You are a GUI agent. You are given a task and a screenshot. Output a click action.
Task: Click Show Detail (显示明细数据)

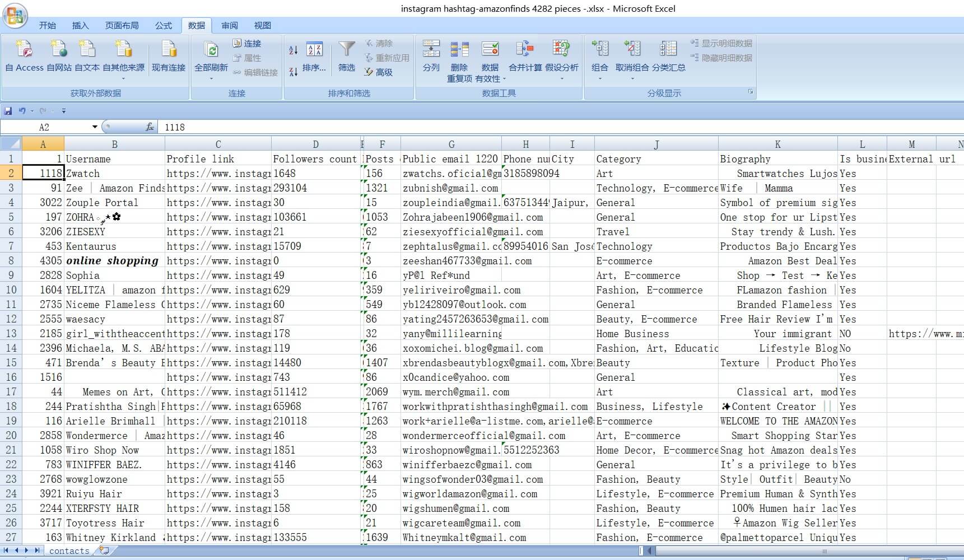[721, 43]
